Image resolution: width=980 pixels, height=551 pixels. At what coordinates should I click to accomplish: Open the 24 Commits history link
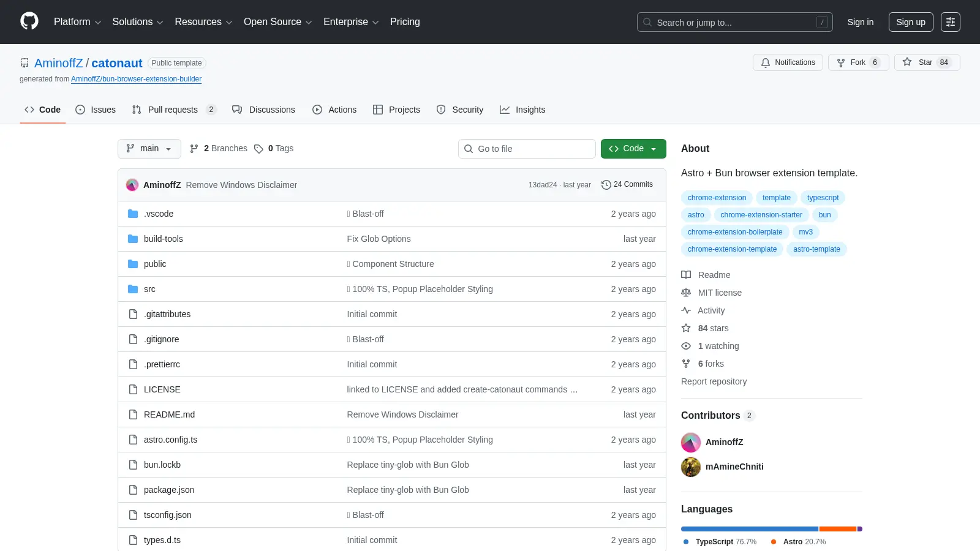coord(627,184)
